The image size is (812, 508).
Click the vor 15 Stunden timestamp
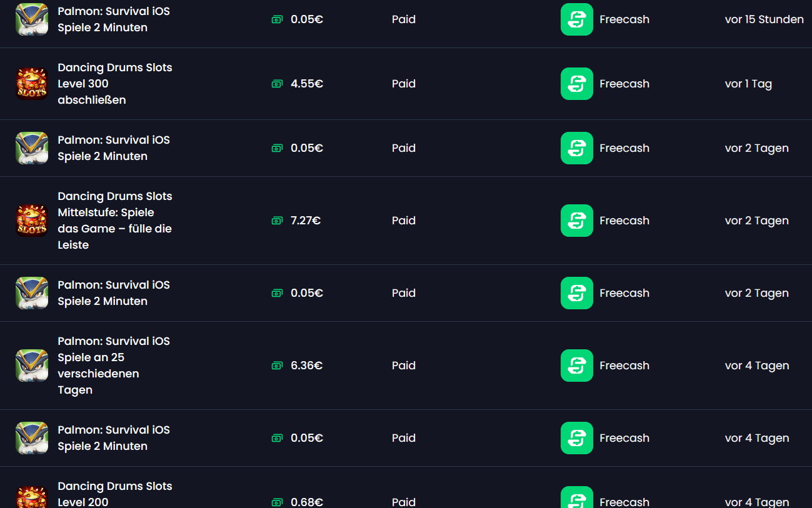764,19
